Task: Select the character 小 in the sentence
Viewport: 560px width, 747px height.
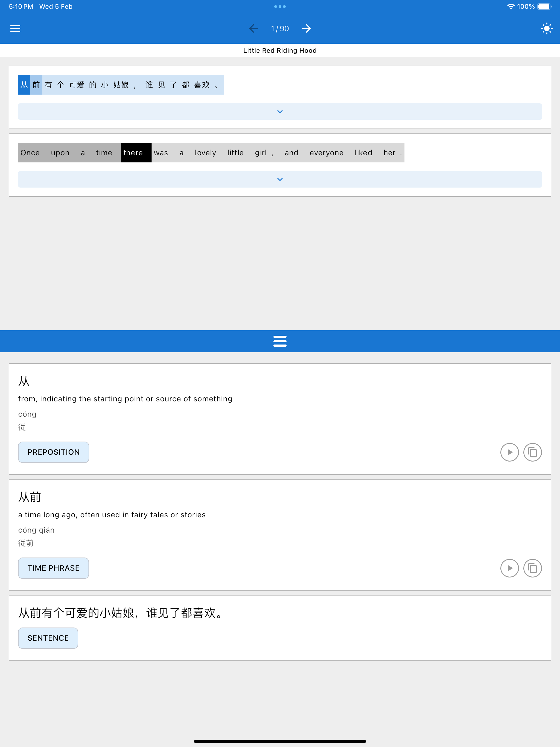Action: click(x=105, y=85)
